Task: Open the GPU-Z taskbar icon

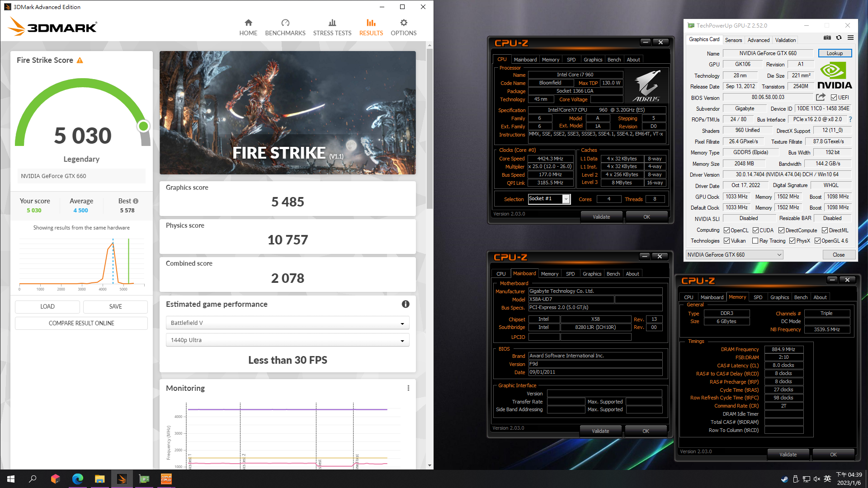Action: (144, 479)
